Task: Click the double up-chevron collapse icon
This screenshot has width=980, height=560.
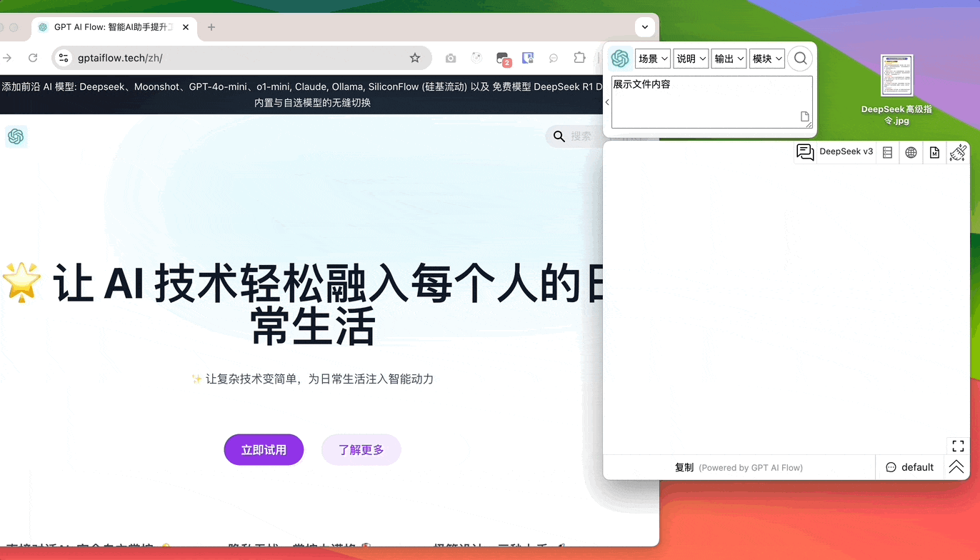Action: 956,467
